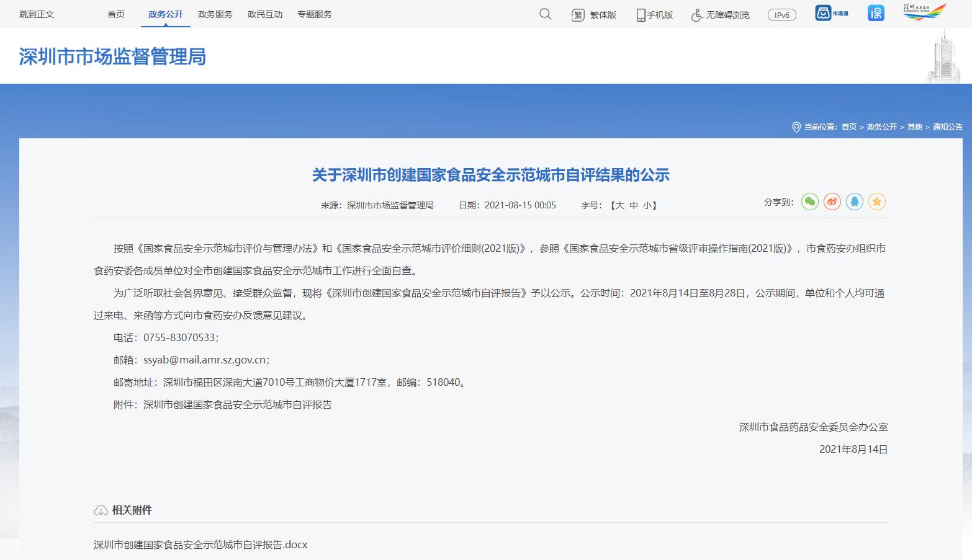Switch to 繁体版 traditional Chinese

[594, 15]
